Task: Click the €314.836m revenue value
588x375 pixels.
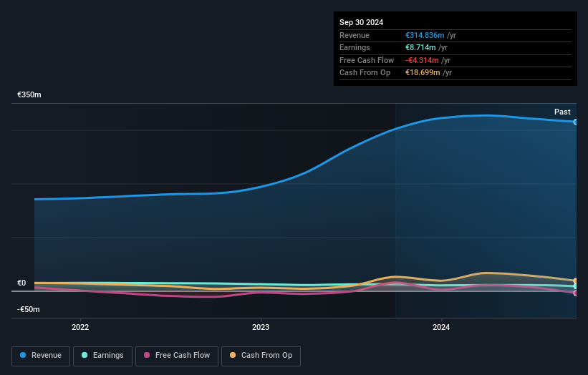Action: (x=425, y=35)
